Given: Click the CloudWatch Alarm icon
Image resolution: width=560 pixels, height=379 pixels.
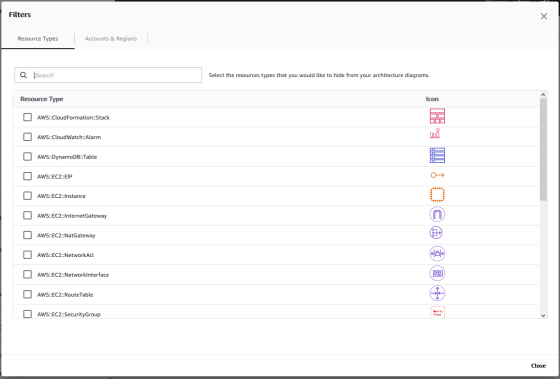Looking at the screenshot, I should (x=435, y=134).
